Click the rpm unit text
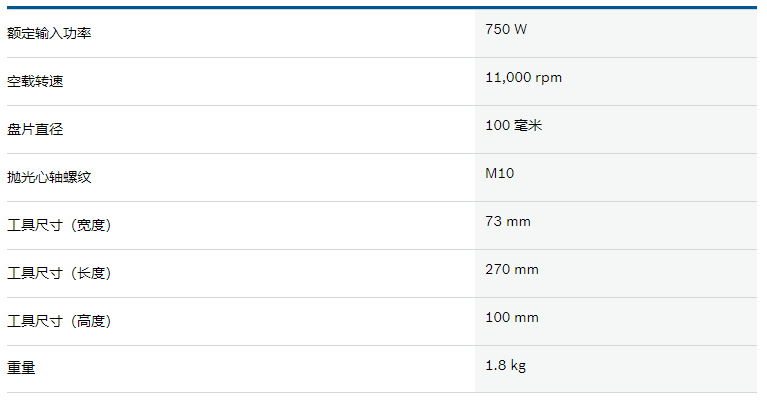Screen dimensions: 767x405 (x=548, y=79)
